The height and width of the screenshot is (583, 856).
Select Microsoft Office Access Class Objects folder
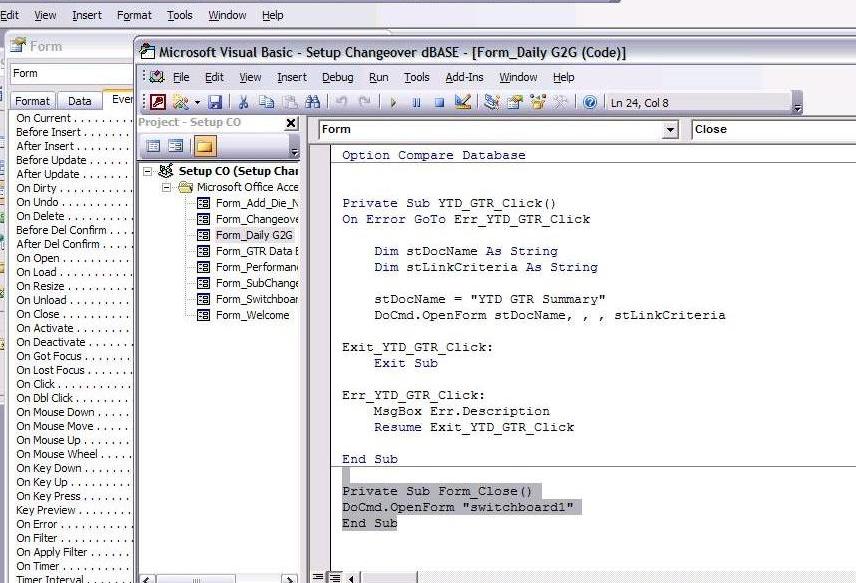247,187
